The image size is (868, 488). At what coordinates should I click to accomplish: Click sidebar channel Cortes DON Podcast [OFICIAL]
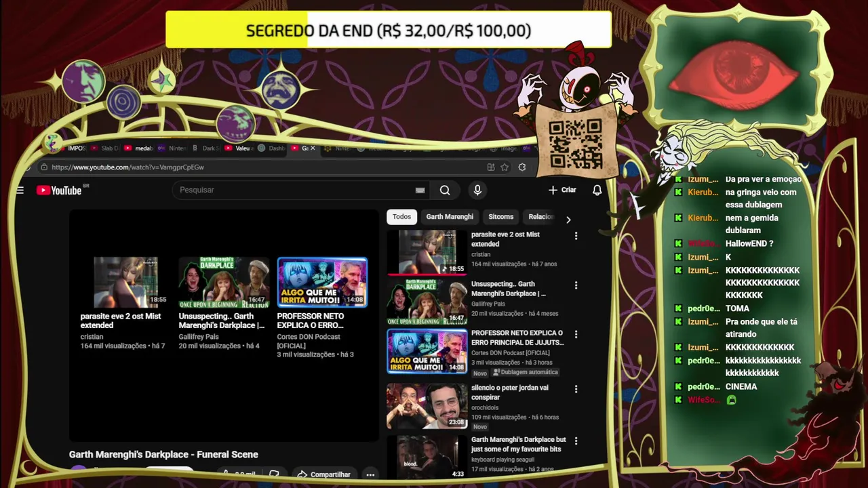point(510,353)
